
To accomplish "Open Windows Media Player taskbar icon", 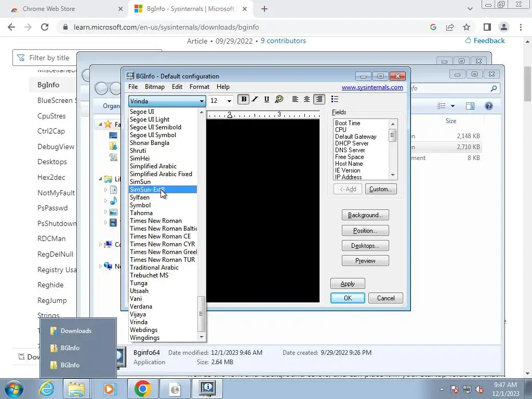I will 109,389.
